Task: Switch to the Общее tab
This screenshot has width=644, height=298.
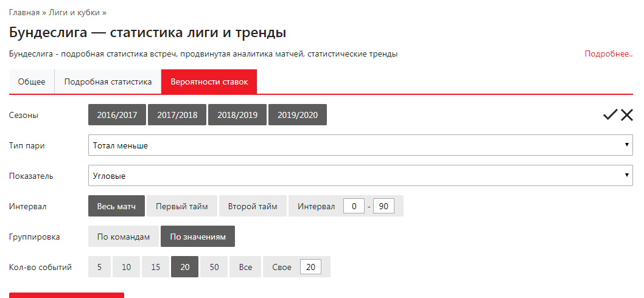Action: (32, 82)
